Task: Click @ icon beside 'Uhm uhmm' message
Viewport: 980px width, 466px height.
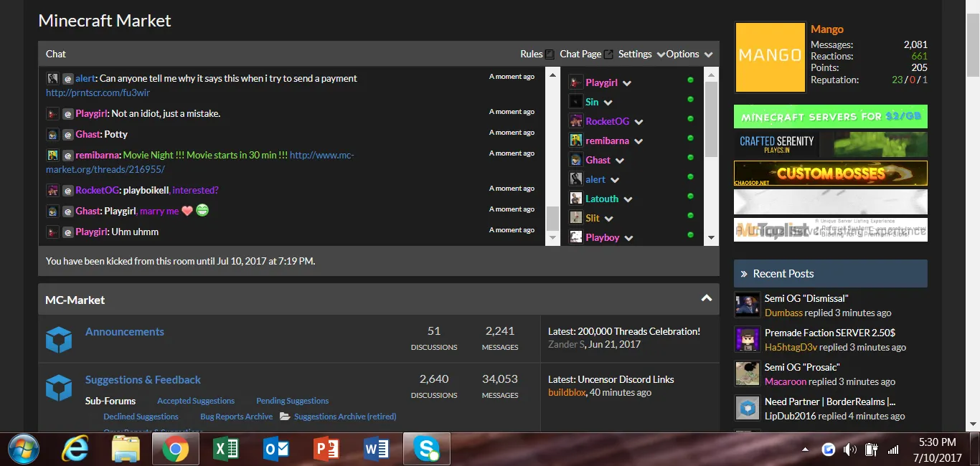Action: click(67, 232)
